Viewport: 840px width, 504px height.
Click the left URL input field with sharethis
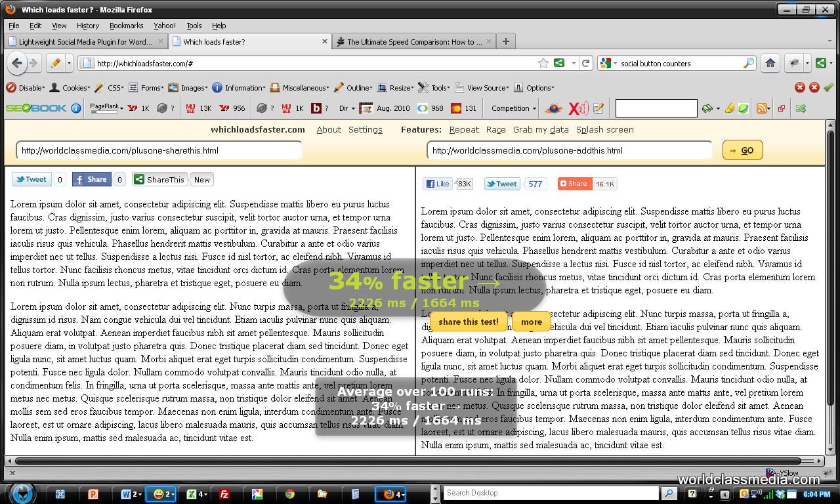[158, 150]
